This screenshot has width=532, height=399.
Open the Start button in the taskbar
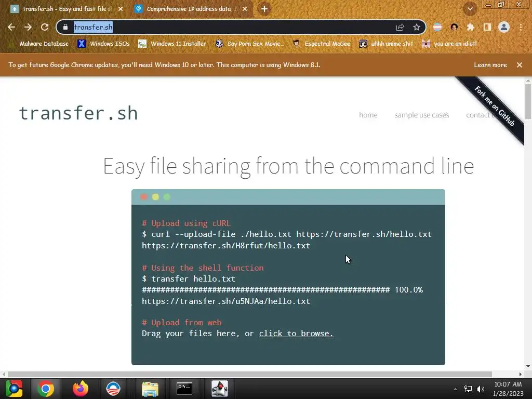14,389
